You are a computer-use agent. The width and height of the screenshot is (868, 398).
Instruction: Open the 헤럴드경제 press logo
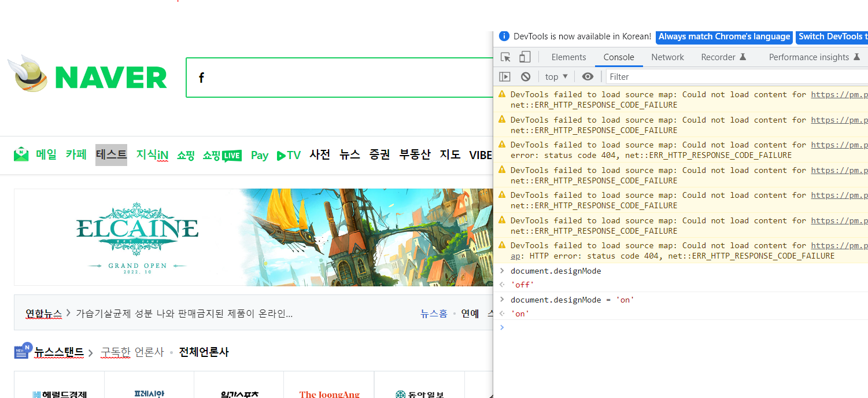click(60, 393)
